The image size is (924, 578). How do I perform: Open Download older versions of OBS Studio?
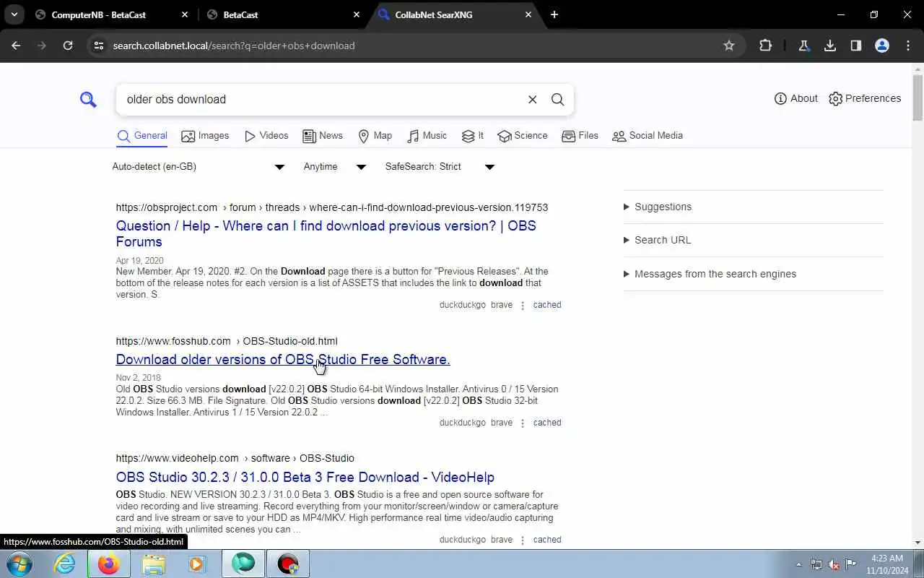tap(283, 359)
